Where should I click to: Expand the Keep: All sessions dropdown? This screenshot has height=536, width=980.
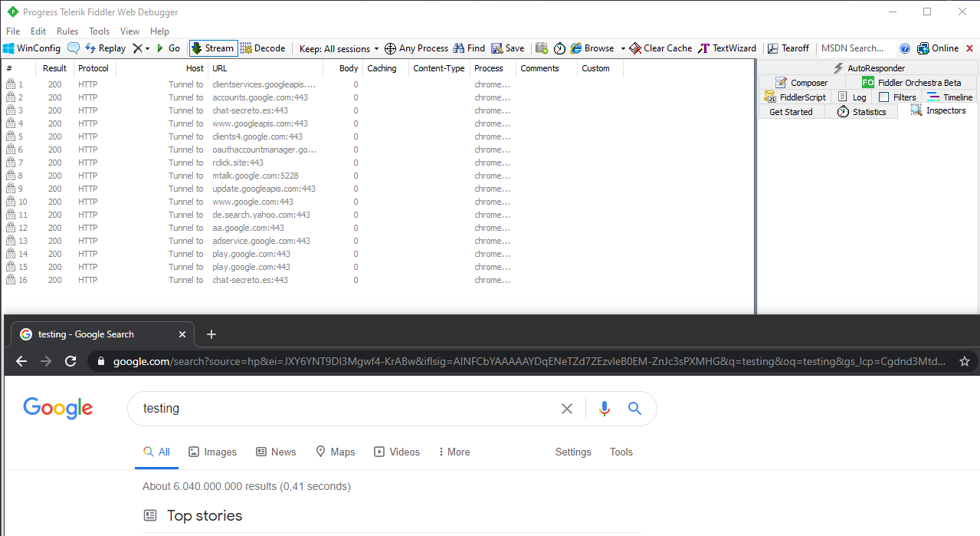click(x=339, y=48)
